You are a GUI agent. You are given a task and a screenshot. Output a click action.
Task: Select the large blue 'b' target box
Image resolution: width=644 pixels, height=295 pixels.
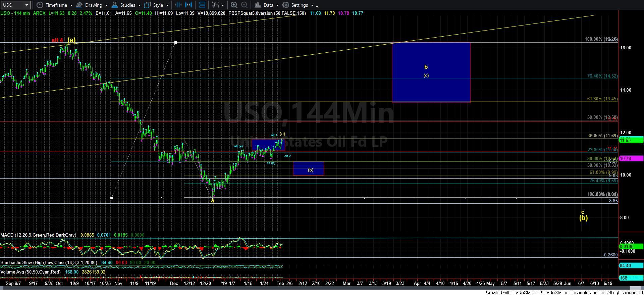[x=431, y=72]
